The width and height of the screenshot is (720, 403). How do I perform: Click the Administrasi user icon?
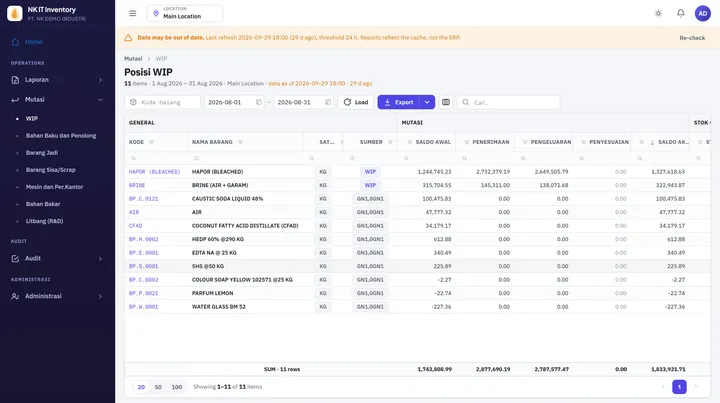pyautogui.click(x=15, y=296)
